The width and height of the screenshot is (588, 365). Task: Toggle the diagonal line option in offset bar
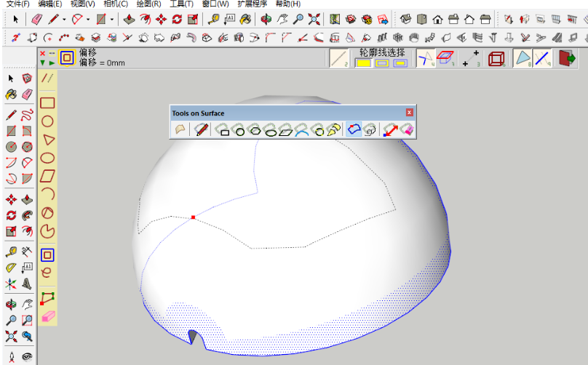338,59
